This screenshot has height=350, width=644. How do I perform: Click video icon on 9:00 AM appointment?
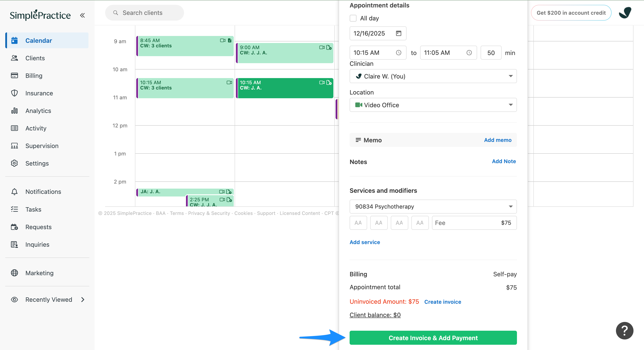(322, 47)
